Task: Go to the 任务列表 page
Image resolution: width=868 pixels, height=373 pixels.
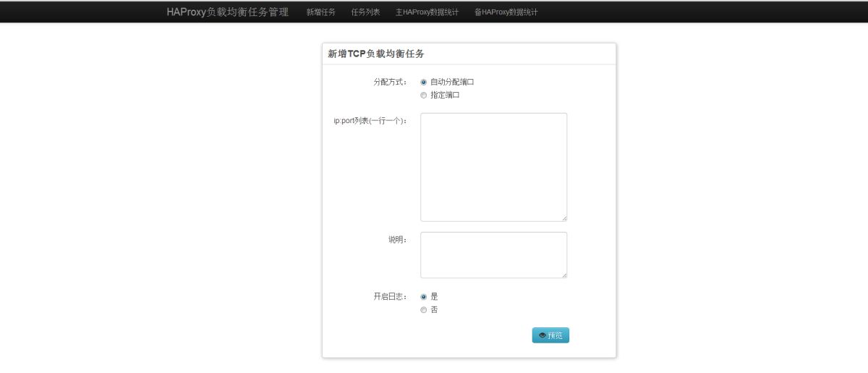Action: (365, 12)
